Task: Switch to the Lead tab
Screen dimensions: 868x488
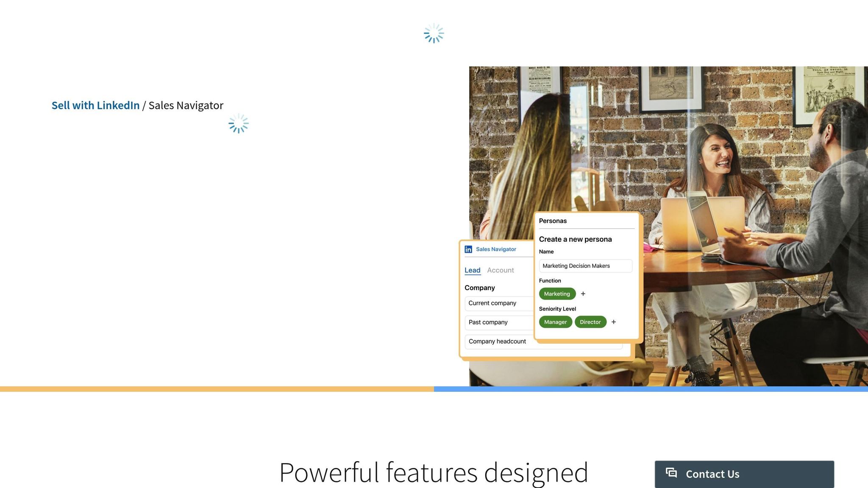Action: click(472, 270)
